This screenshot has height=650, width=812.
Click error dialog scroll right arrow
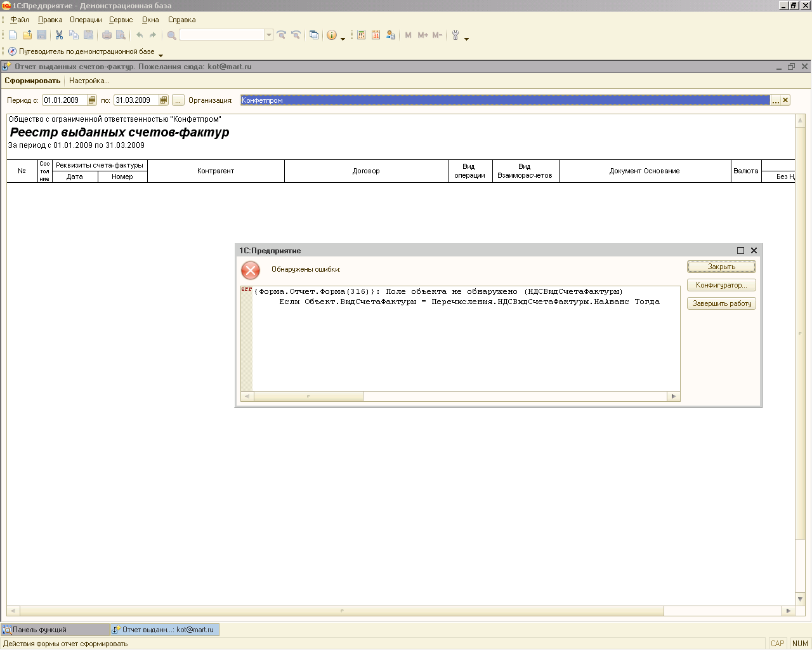pos(674,396)
